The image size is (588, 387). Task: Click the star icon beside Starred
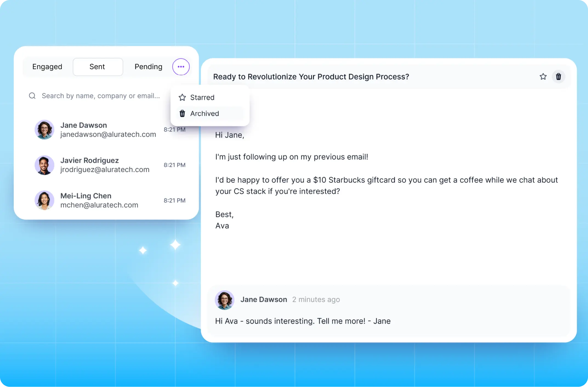182,98
